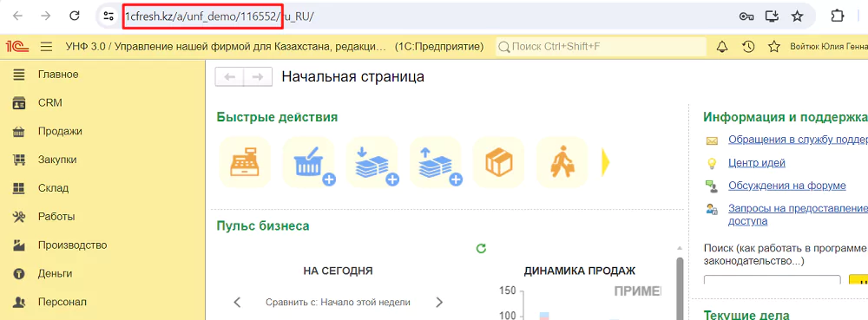
Task: Open site information icon in address bar
Action: click(x=108, y=16)
